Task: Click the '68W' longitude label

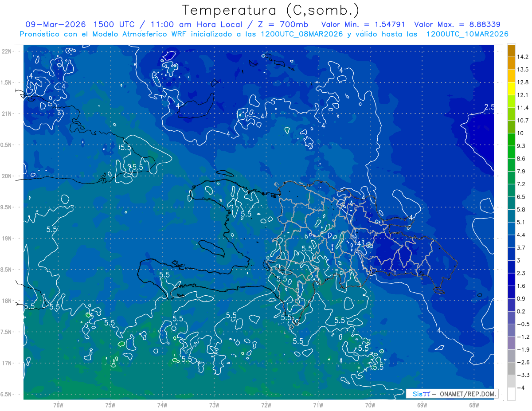Action: [473, 405]
